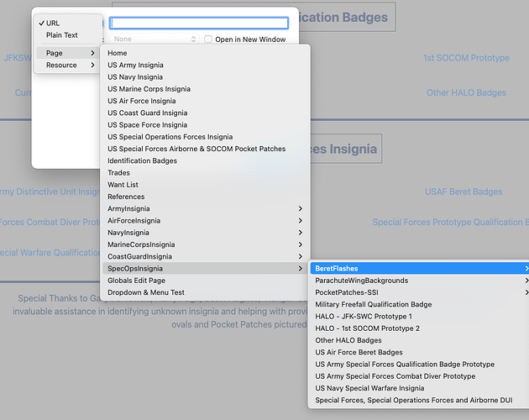Click the URL text input field
The image size is (529, 420).
199,24
